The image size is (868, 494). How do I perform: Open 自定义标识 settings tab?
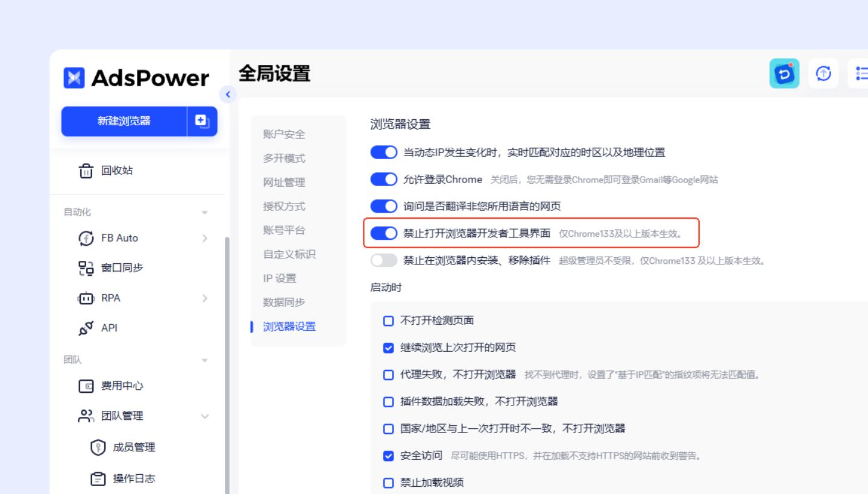click(289, 254)
